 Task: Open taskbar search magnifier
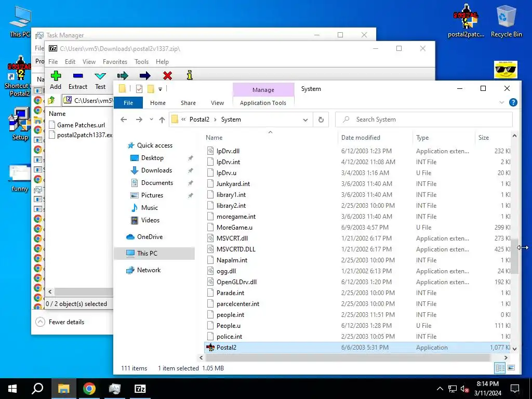(x=37, y=389)
